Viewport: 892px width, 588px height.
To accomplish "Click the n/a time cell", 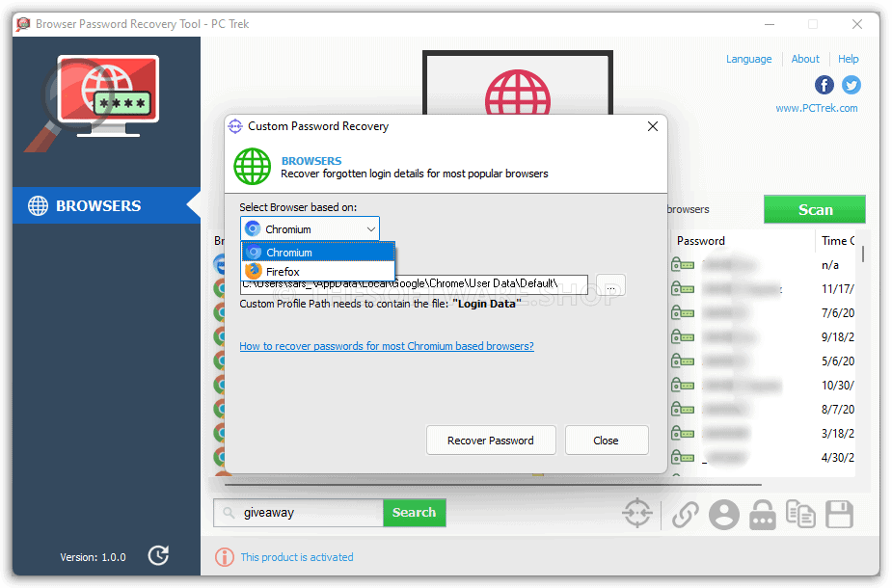I will click(831, 266).
